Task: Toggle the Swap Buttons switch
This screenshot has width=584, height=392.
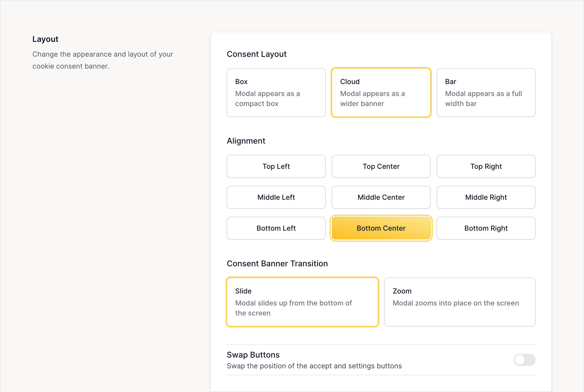Action: coord(524,360)
